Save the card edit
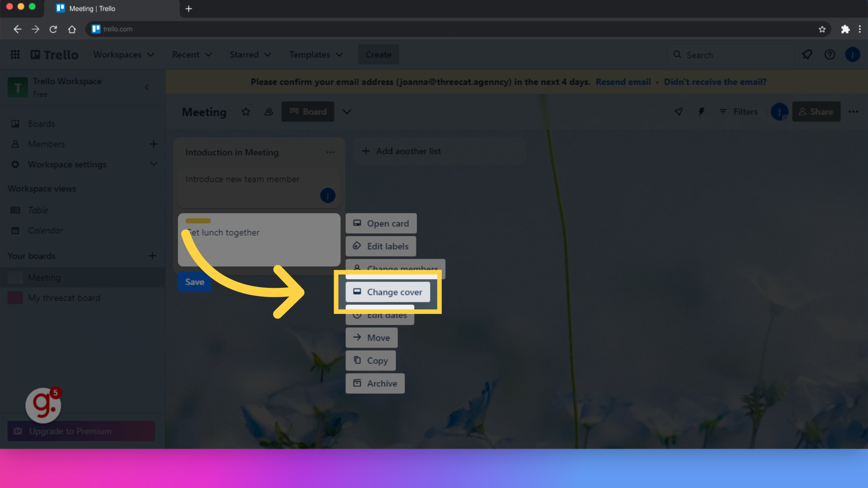 pyautogui.click(x=194, y=282)
